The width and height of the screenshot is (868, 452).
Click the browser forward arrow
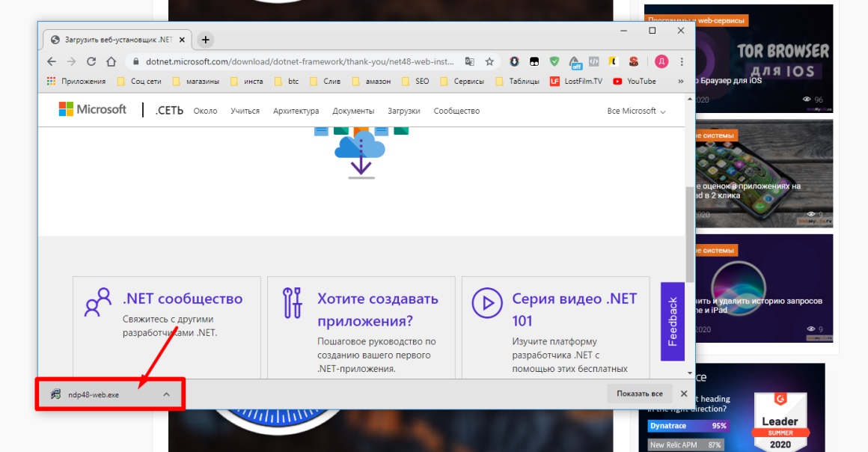[71, 61]
